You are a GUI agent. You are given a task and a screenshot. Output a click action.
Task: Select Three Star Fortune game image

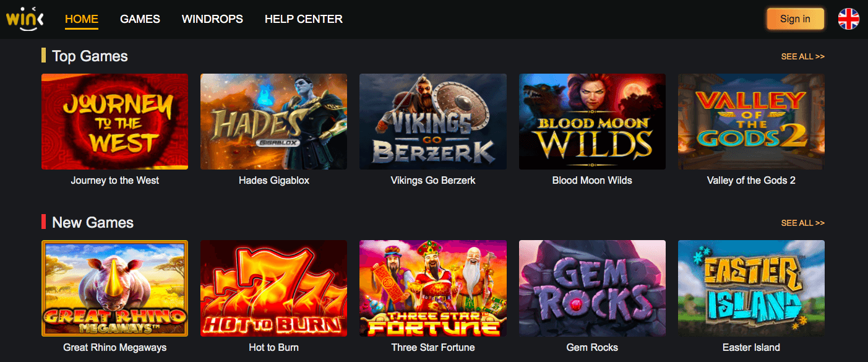point(433,288)
